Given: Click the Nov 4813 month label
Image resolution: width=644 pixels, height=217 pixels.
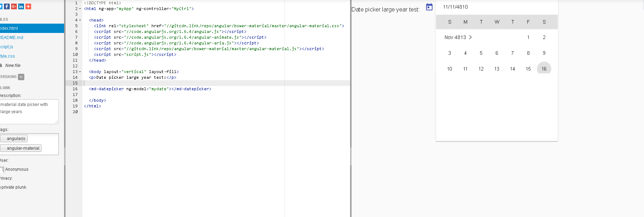Looking at the screenshot, I should [455, 37].
